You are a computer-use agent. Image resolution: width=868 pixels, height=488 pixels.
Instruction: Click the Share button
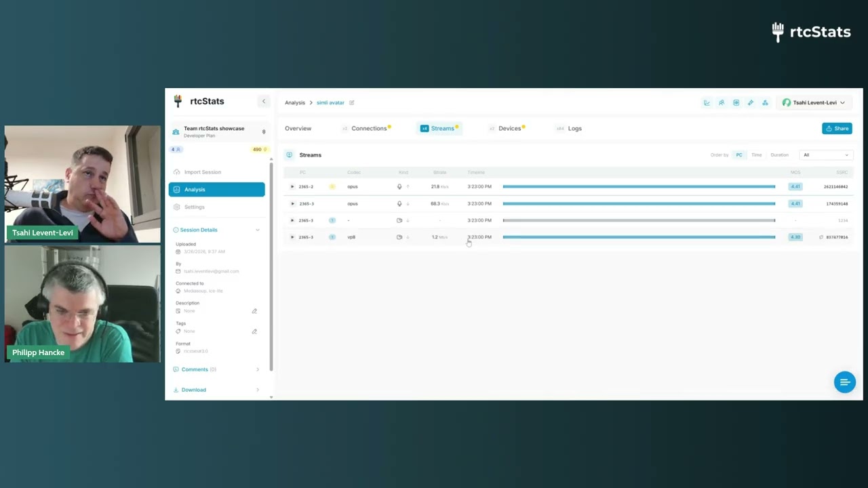(x=837, y=128)
